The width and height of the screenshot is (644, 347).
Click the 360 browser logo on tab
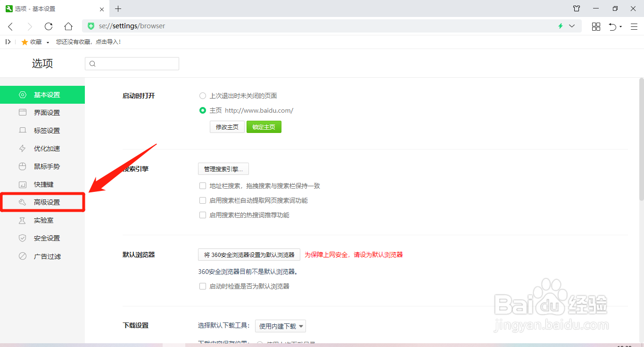9,9
